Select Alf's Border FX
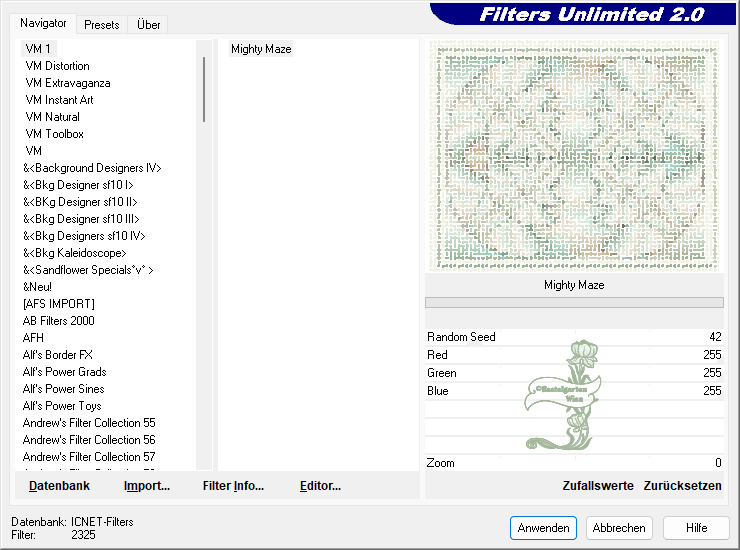The image size is (740, 550). [58, 355]
